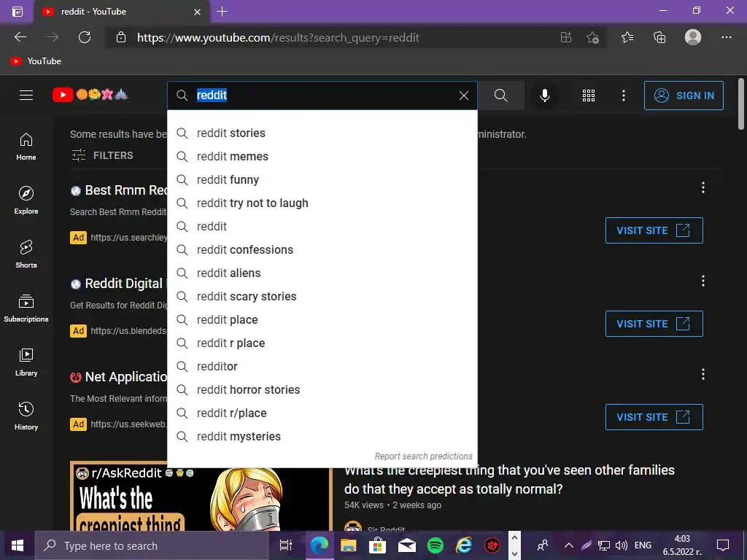Open options for Best Rmm ad
747x560 pixels.
click(x=703, y=187)
